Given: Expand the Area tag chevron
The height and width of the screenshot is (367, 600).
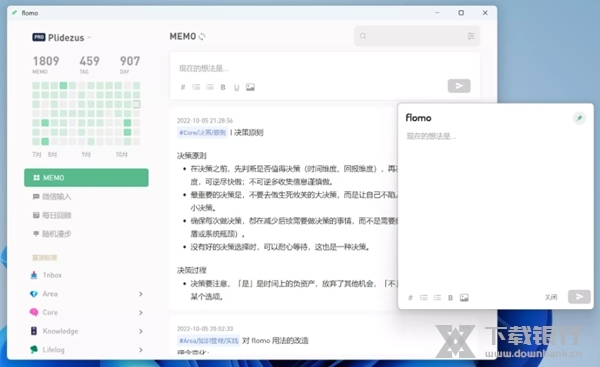Looking at the screenshot, I should pyautogui.click(x=140, y=294).
